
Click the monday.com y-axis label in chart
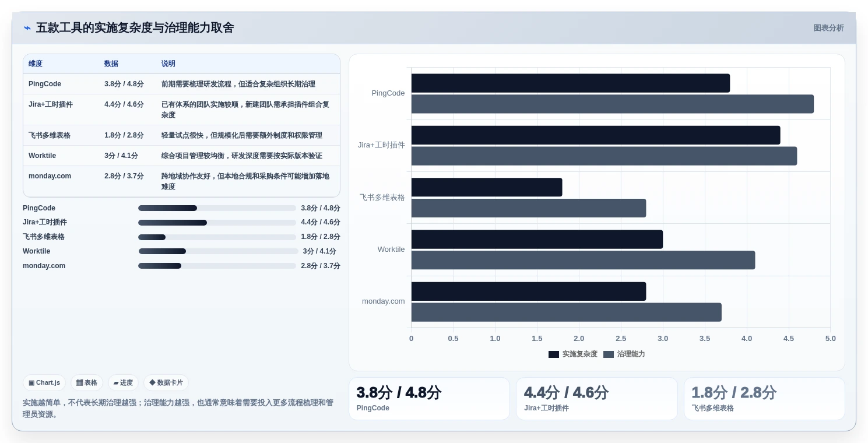384,301
